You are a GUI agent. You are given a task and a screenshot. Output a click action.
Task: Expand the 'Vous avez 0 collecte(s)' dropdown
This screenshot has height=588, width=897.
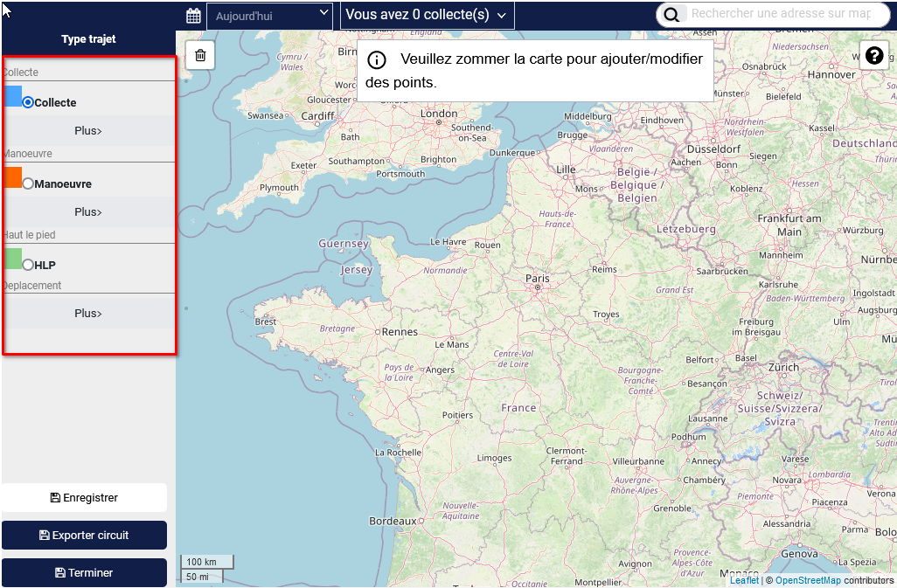(x=427, y=15)
